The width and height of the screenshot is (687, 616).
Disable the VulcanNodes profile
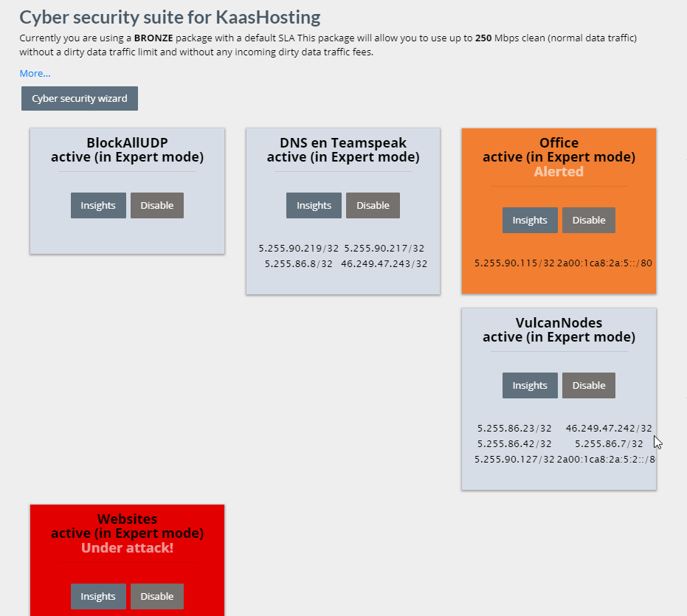click(589, 386)
